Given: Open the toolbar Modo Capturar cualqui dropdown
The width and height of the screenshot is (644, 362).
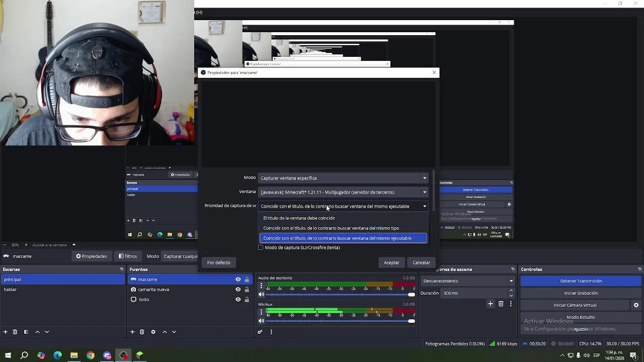Looking at the screenshot, I should click(x=180, y=256).
